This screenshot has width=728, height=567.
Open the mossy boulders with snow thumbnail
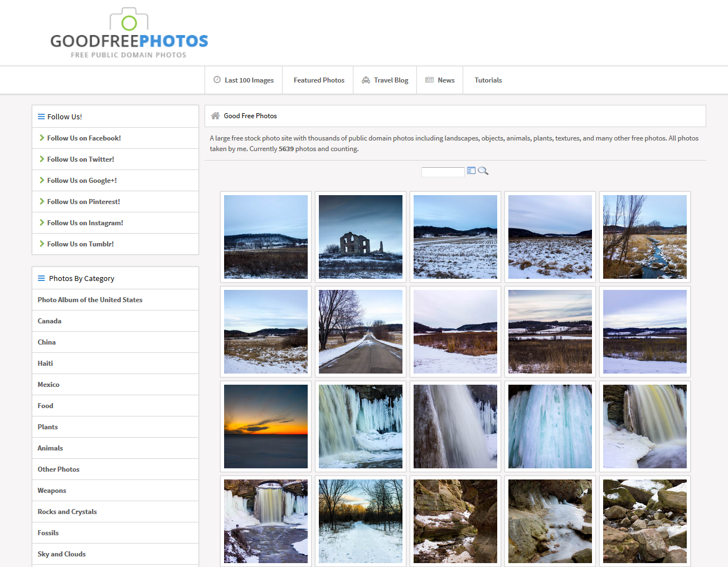tap(645, 521)
